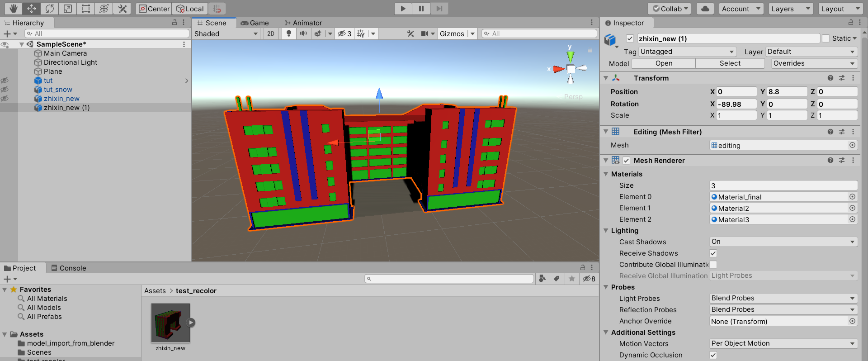Open Motion Vectors dropdown

[x=783, y=343]
